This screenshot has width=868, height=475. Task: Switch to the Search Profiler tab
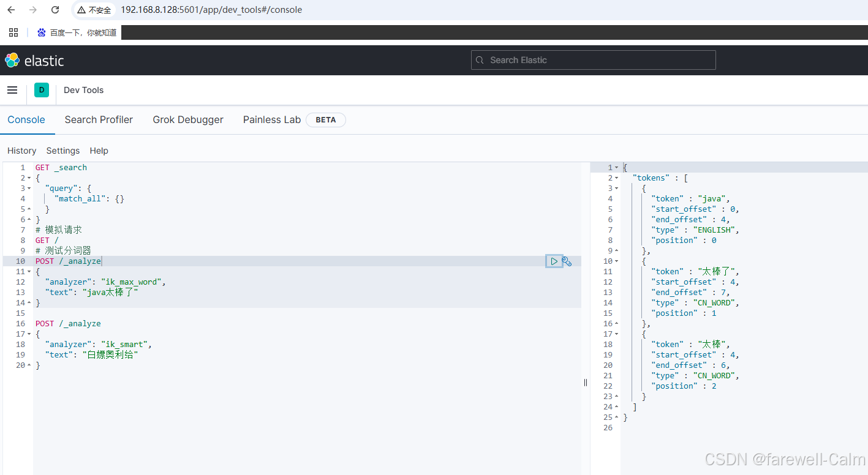(99, 119)
